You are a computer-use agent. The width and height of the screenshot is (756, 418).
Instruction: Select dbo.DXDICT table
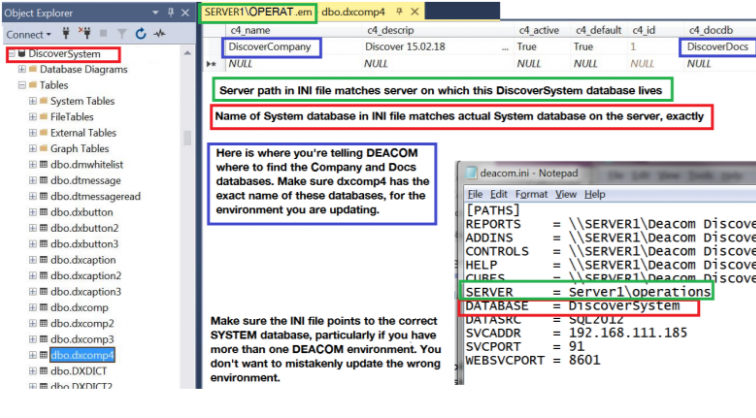[79, 371]
